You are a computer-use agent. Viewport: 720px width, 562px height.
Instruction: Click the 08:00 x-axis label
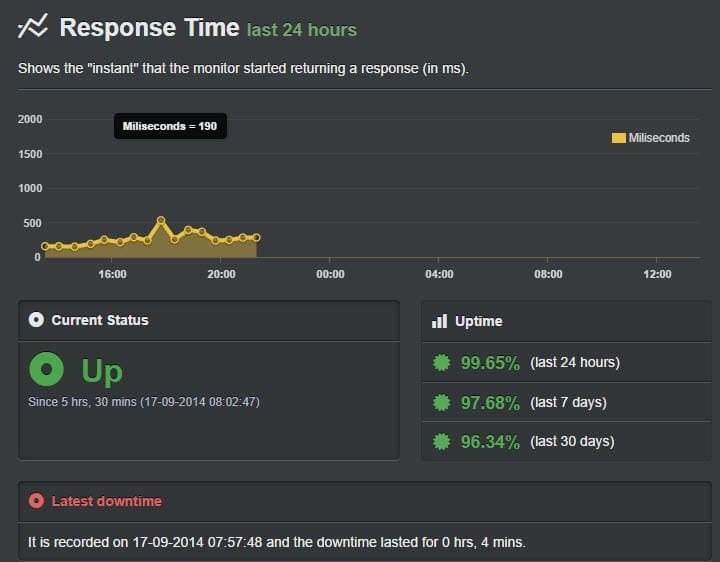pyautogui.click(x=548, y=274)
